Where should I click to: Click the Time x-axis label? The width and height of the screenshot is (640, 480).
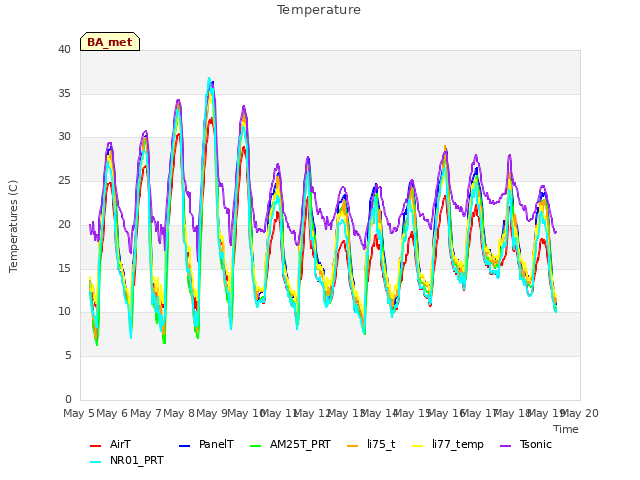click(566, 429)
